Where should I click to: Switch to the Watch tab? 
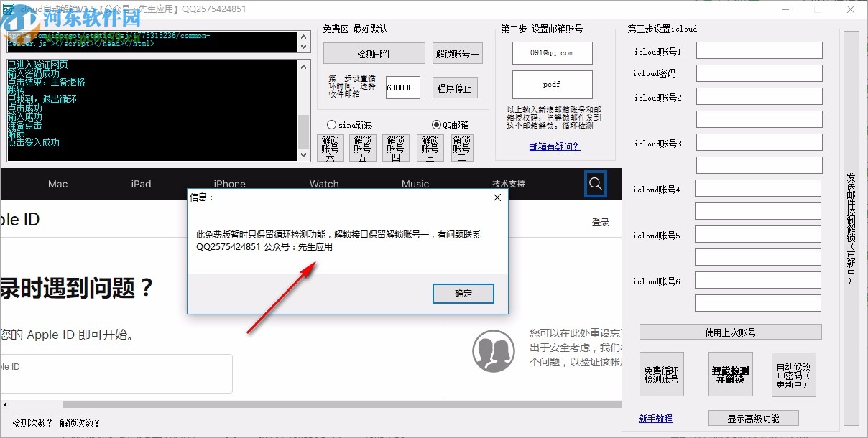[323, 184]
